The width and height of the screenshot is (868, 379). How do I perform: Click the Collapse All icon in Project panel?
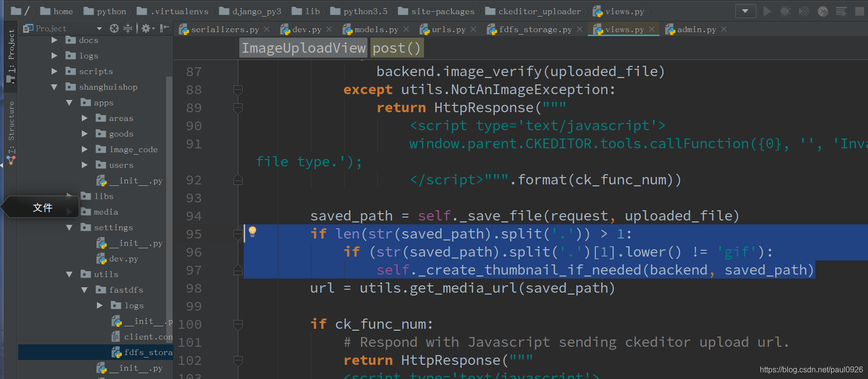pos(128,28)
